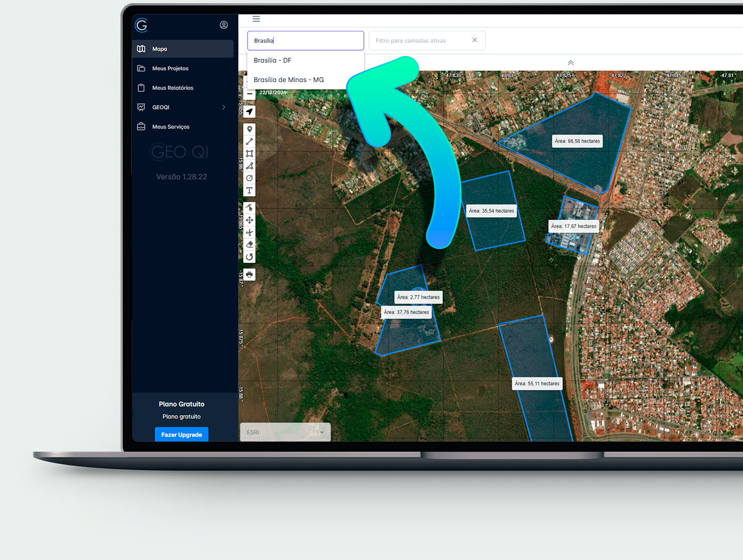This screenshot has width=743, height=560.
Task: Expand the GEOQI submenu chevron
Action: click(223, 107)
